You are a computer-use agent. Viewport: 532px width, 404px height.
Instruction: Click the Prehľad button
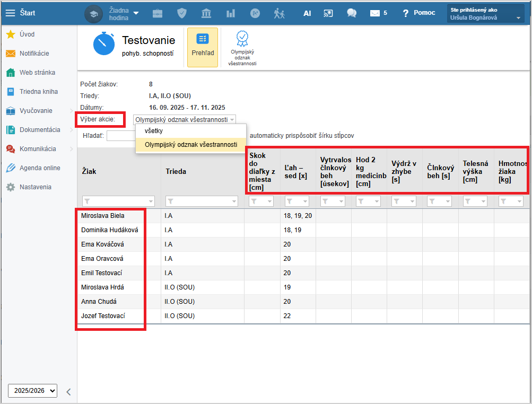click(x=203, y=47)
